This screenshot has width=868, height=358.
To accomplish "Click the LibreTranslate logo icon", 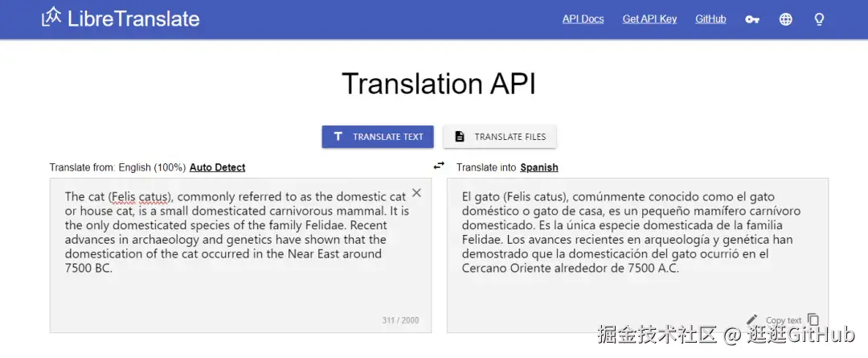I will point(52,17).
